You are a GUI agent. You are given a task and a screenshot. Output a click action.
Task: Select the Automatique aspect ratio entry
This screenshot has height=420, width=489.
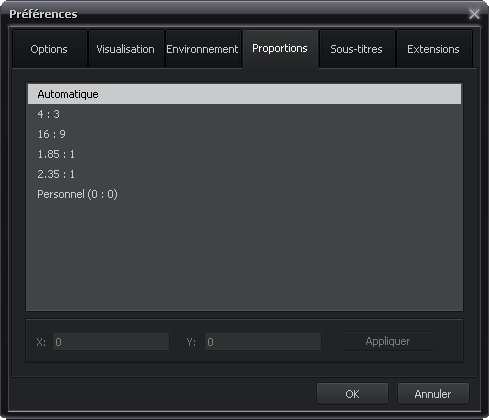pyautogui.click(x=244, y=94)
